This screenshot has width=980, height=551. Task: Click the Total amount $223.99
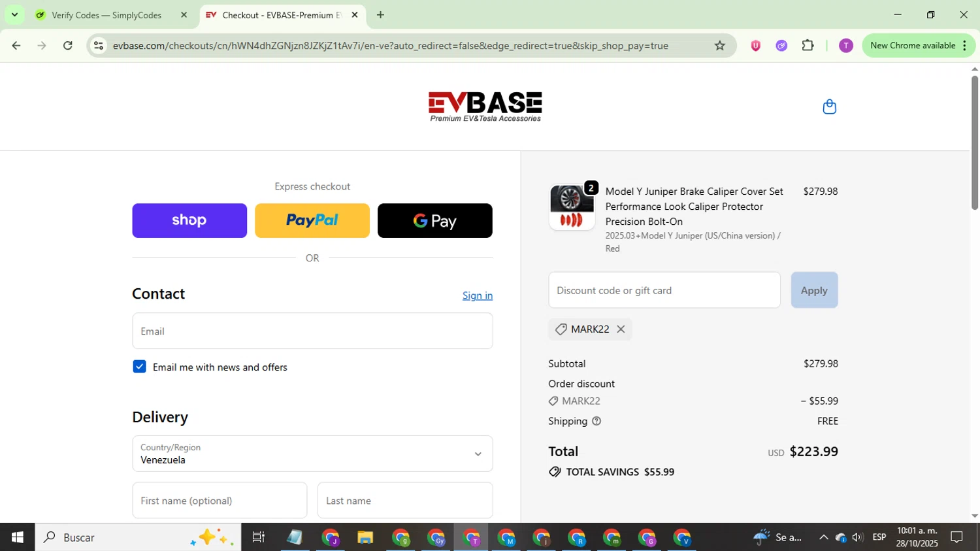[x=813, y=452]
